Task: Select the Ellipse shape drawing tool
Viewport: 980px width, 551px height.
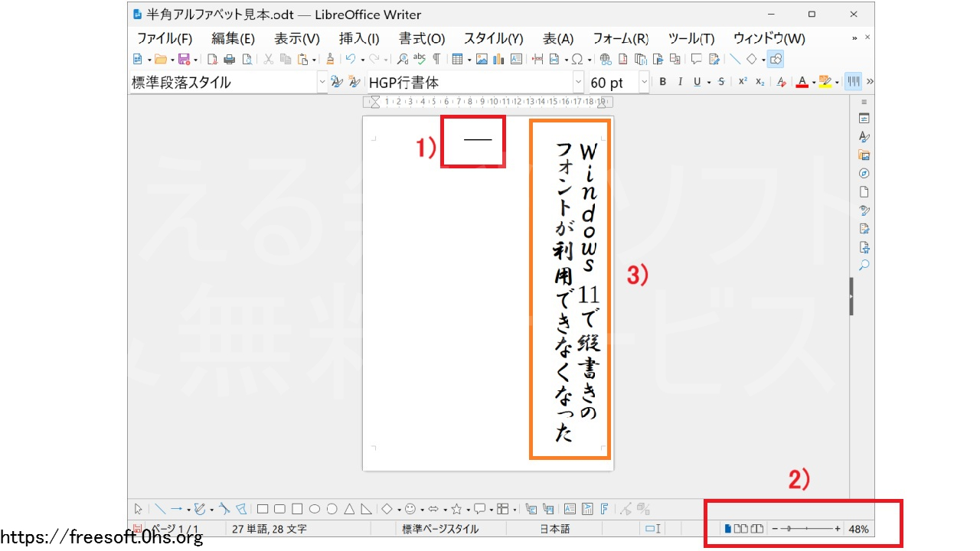Action: tap(314, 509)
